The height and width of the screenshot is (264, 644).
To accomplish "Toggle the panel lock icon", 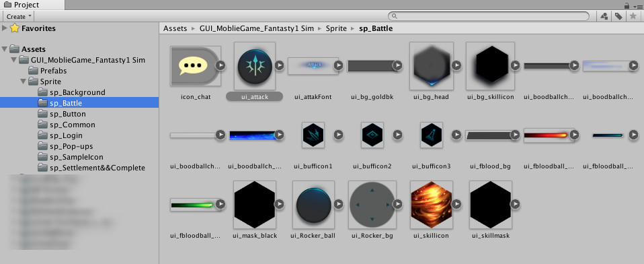I will pyautogui.click(x=627, y=5).
